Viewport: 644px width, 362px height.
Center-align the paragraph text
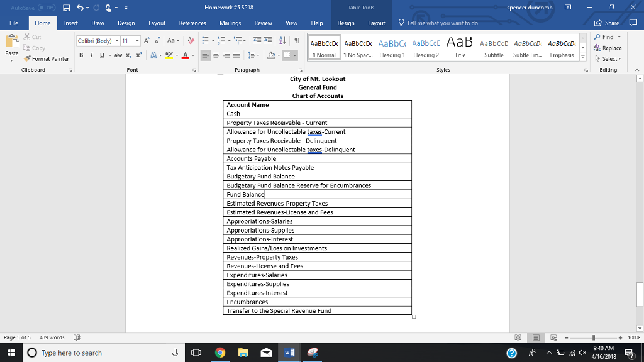217,55
